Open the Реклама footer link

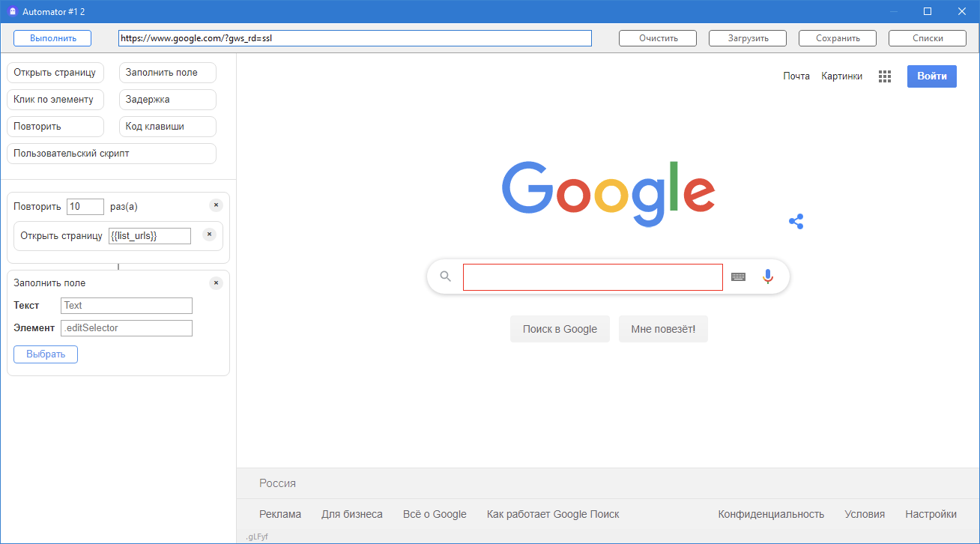click(280, 514)
